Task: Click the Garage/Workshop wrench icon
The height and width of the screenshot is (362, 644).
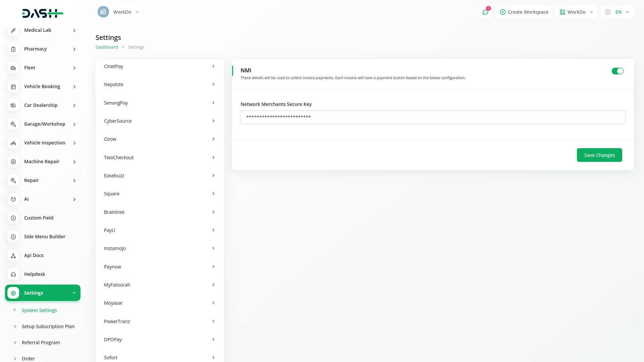Action: [x=13, y=124]
